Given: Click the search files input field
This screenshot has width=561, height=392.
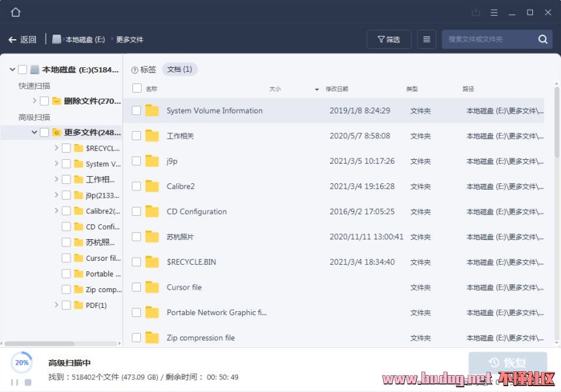Looking at the screenshot, I should click(x=489, y=39).
